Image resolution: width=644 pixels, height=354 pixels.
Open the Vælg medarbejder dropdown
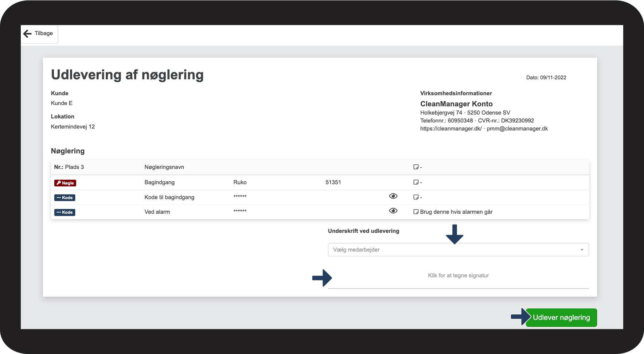458,250
